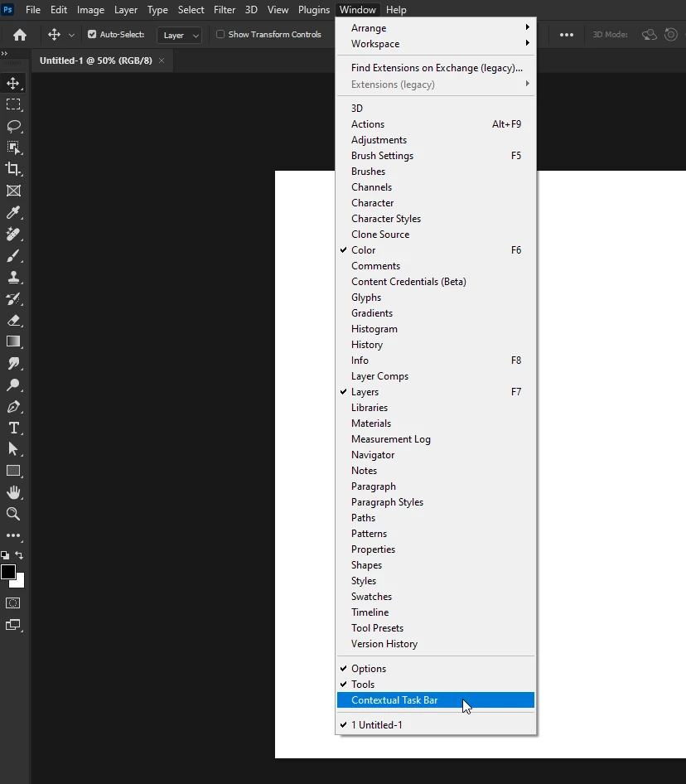686x784 pixels.
Task: Select the Gradient tool
Action: click(x=13, y=341)
